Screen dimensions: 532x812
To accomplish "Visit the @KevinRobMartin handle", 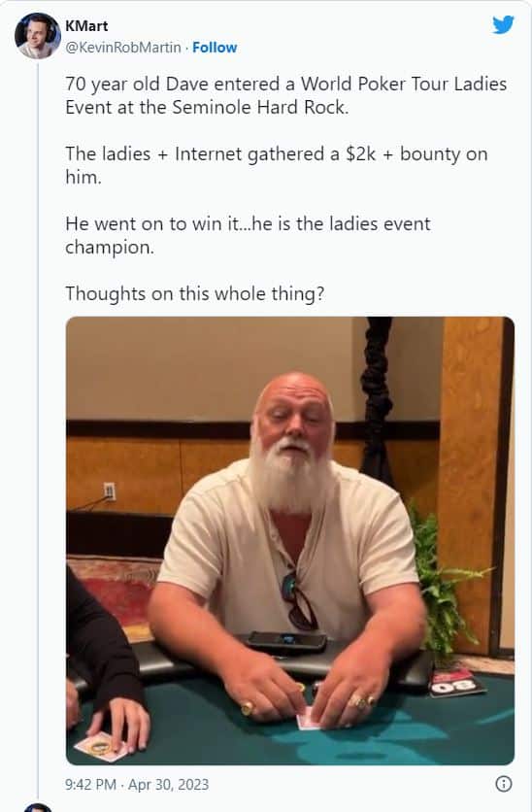I will tap(123, 48).
